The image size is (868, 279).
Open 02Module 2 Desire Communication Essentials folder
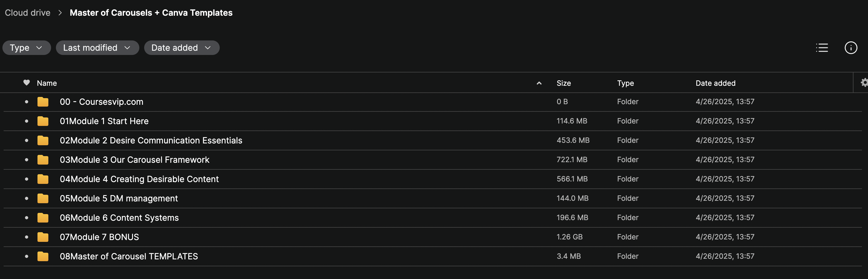(151, 140)
